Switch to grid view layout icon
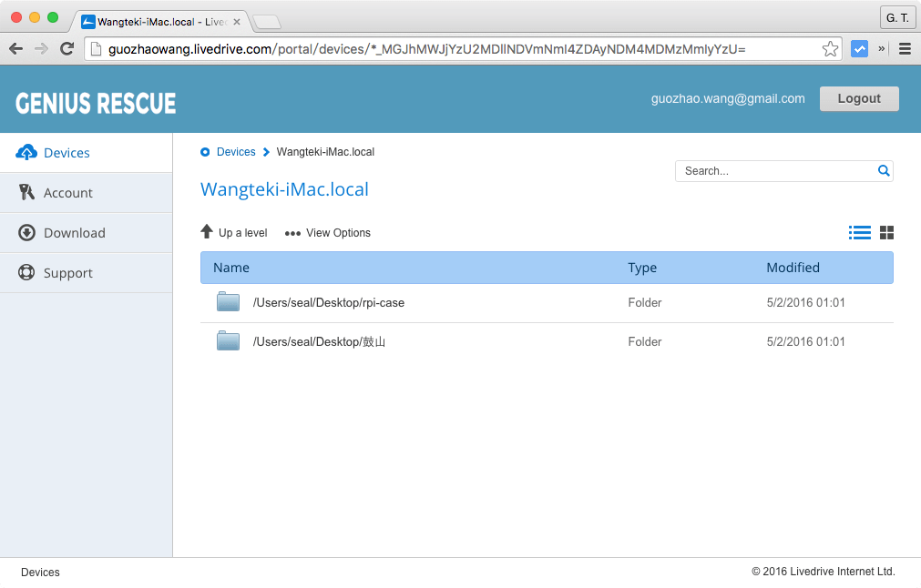This screenshot has width=921, height=588. [886, 233]
